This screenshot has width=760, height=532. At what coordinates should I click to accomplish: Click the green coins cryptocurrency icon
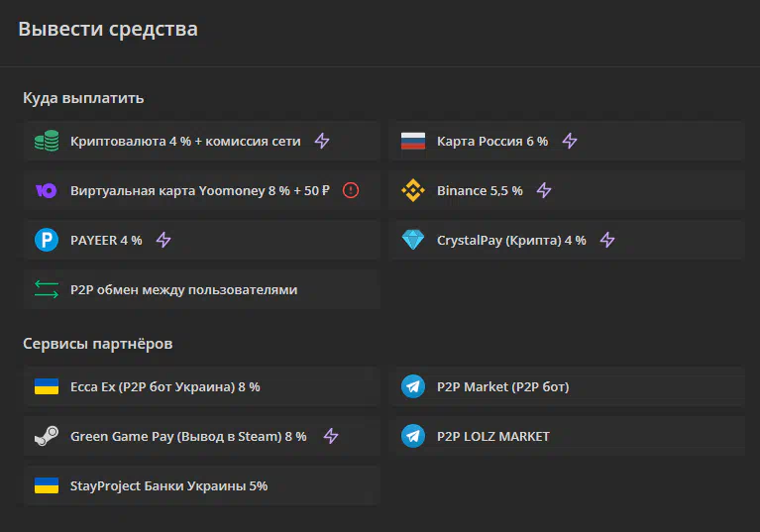(47, 141)
